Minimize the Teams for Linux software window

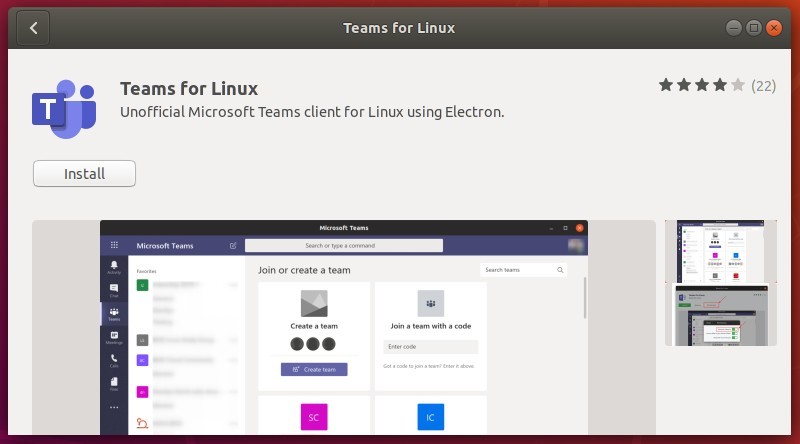[734, 28]
